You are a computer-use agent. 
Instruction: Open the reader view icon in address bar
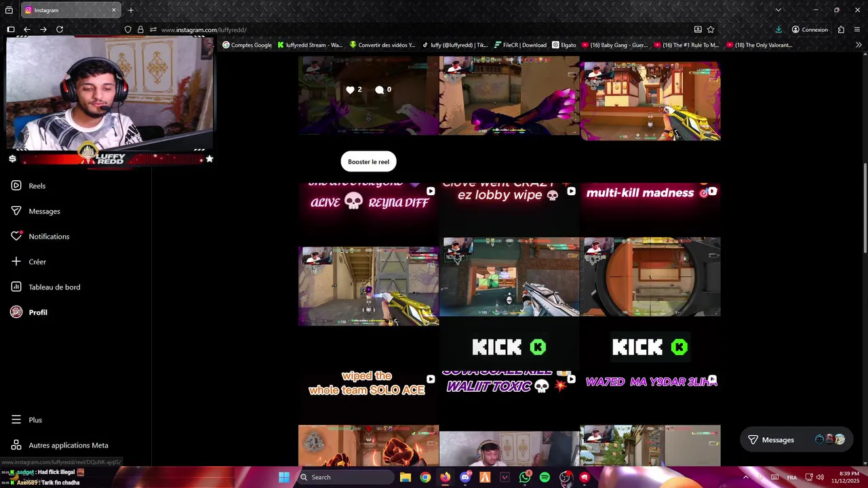tap(698, 29)
